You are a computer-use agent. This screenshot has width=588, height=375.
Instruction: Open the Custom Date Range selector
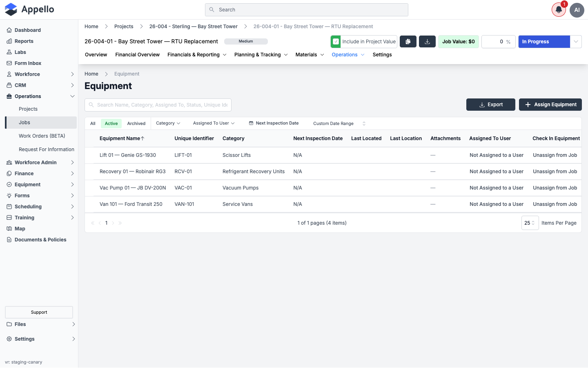339,123
